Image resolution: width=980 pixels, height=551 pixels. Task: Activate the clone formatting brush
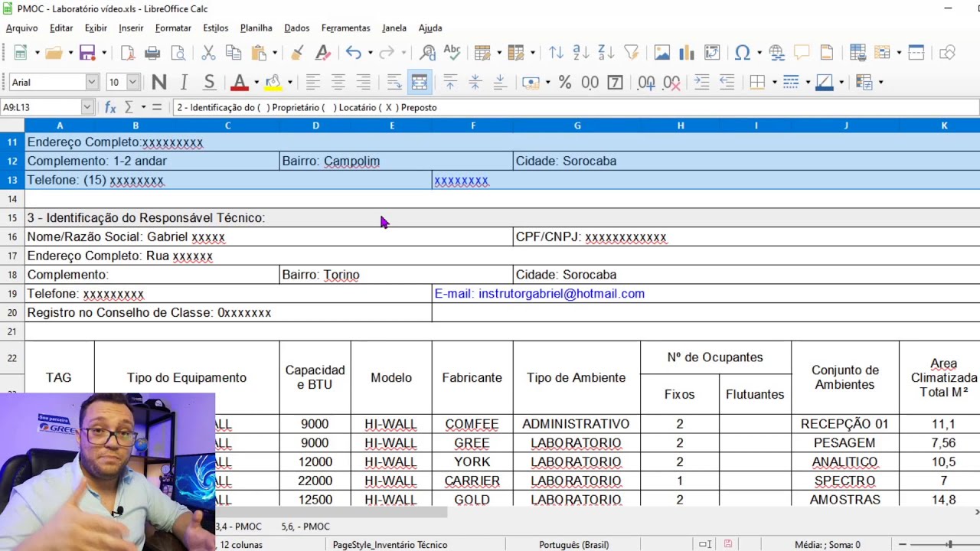tap(298, 53)
